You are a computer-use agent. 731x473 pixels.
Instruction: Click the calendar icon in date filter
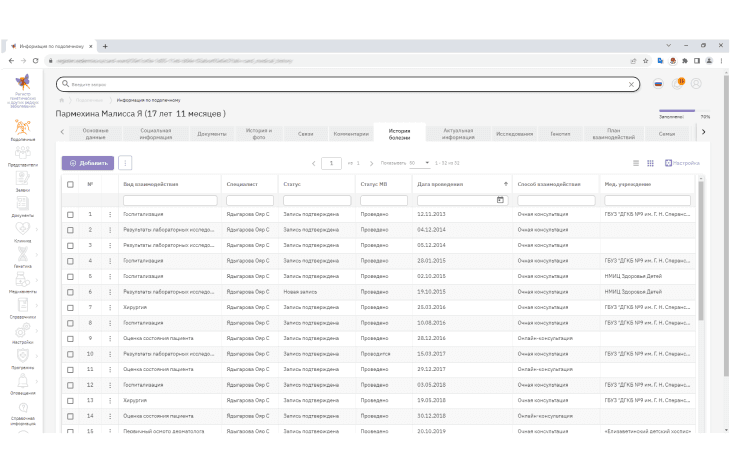pyautogui.click(x=500, y=200)
